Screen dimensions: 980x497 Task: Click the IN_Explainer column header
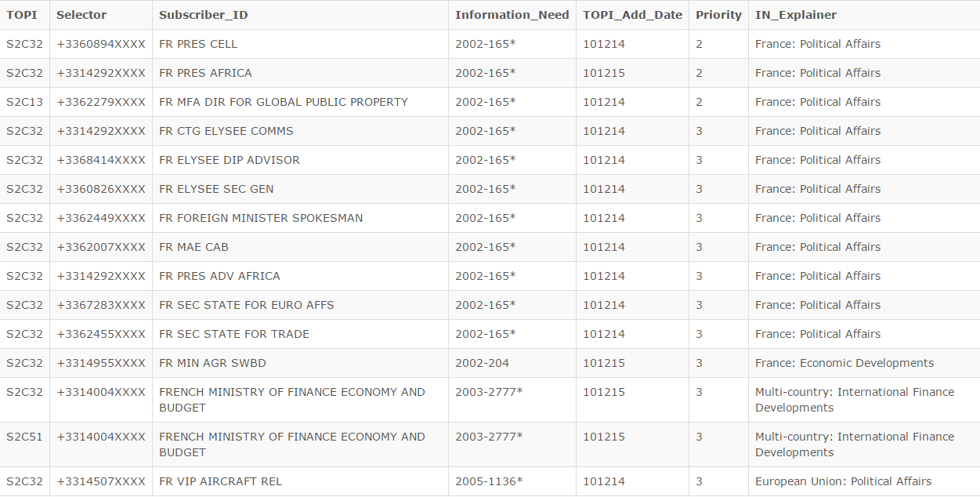coord(796,15)
